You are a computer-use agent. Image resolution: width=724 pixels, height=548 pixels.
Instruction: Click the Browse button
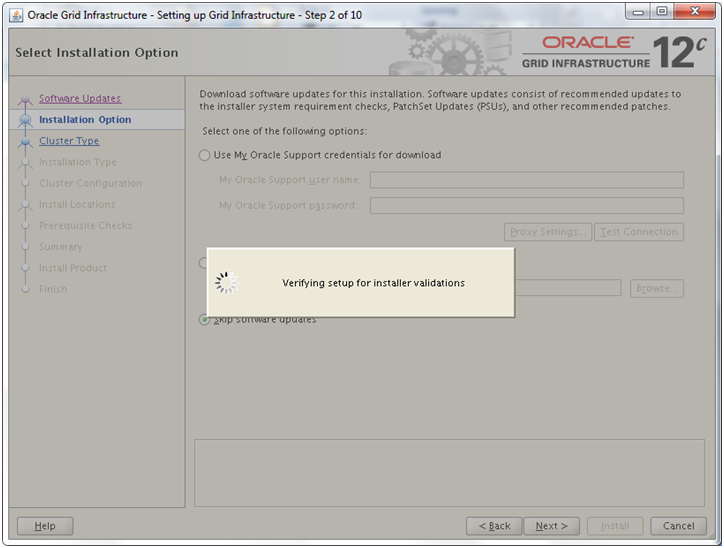point(657,289)
